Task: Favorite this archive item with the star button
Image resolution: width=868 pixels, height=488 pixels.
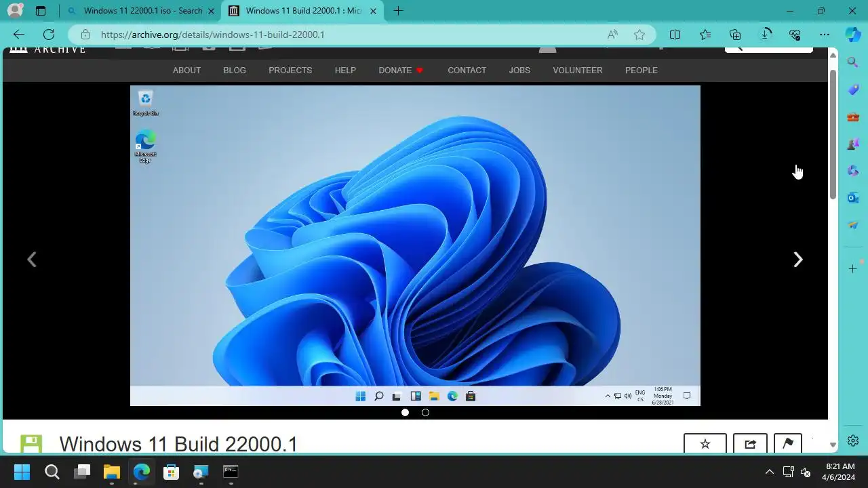Action: [x=705, y=443]
